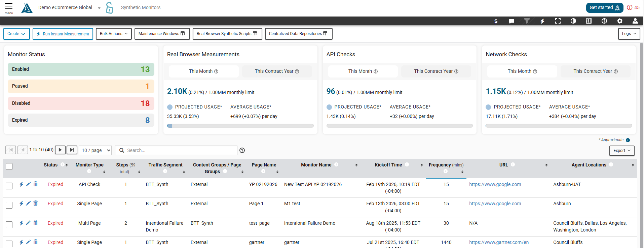Jump to last page of monitors
This screenshot has width=644, height=248.
point(72,150)
